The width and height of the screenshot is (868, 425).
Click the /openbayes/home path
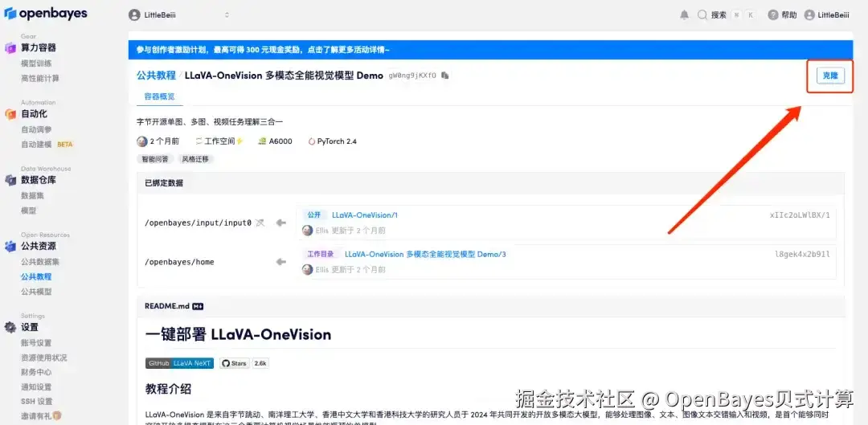179,262
